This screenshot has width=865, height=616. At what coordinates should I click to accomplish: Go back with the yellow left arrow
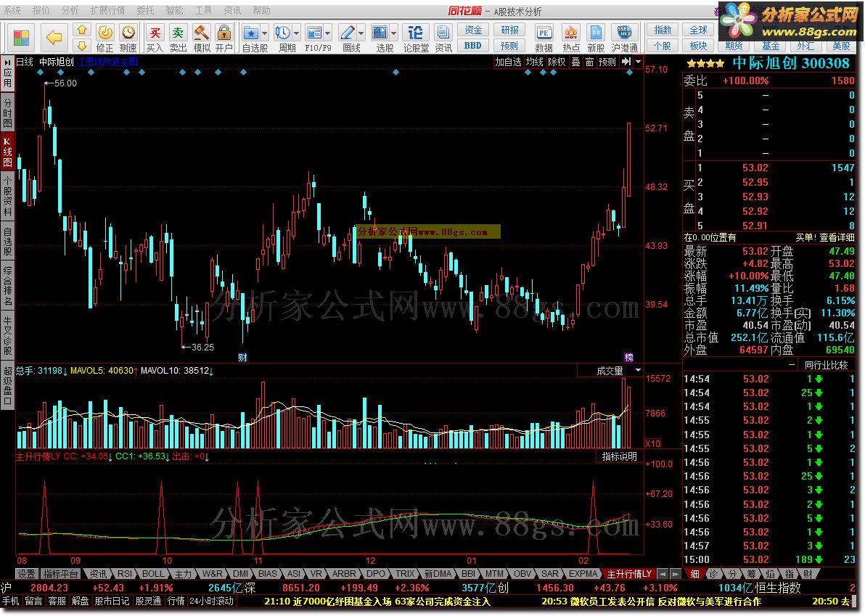(54, 38)
